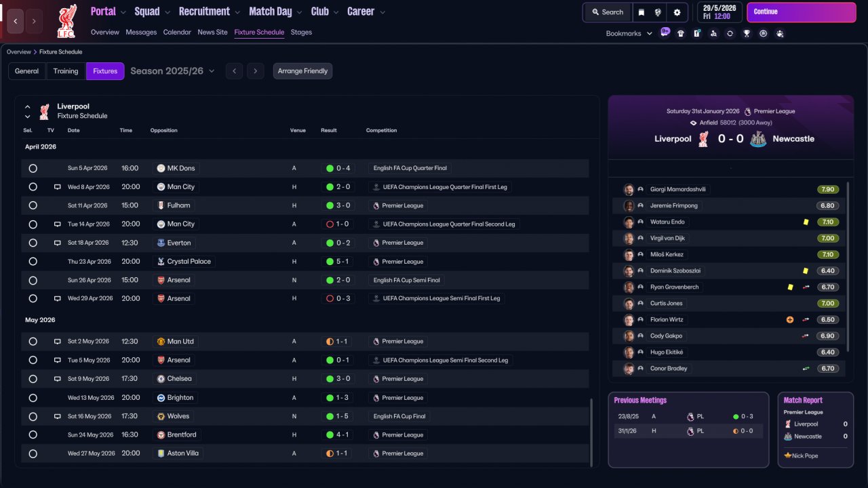Switch to the Training tab

[x=66, y=71]
